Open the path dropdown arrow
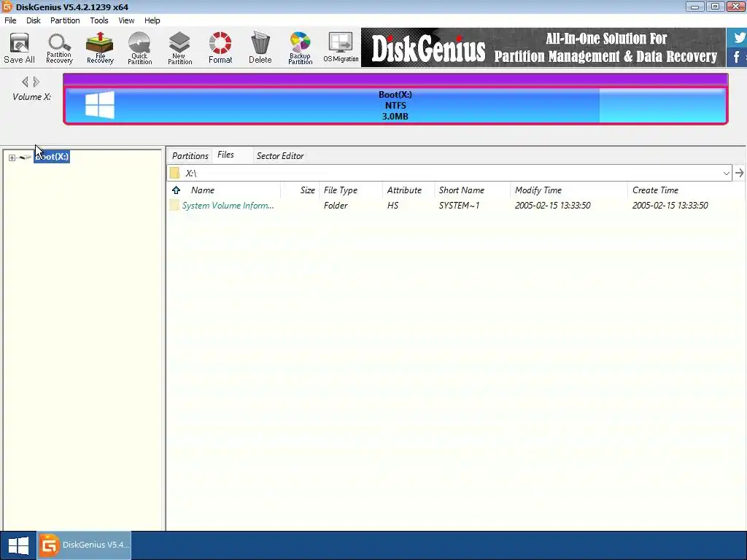This screenshot has height=560, width=747. click(x=726, y=174)
